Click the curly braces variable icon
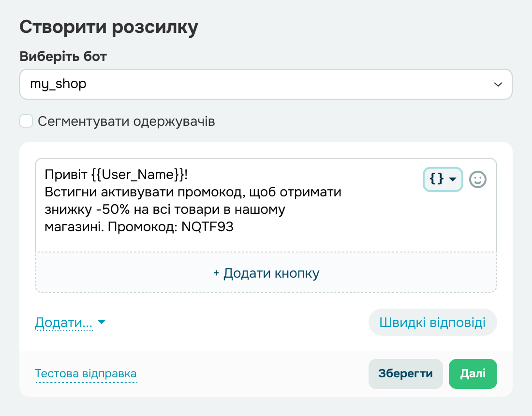Image resolution: width=532 pixels, height=416 pixels. pyautogui.click(x=436, y=179)
